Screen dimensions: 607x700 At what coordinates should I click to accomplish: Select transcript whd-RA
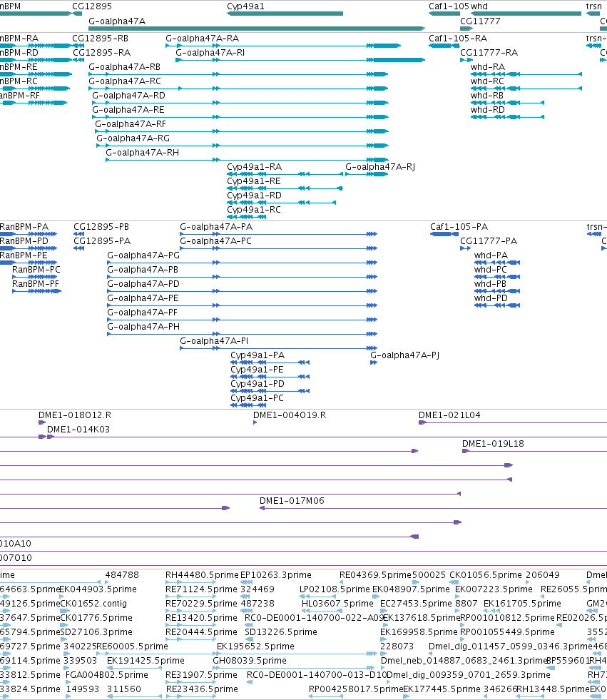[488, 67]
